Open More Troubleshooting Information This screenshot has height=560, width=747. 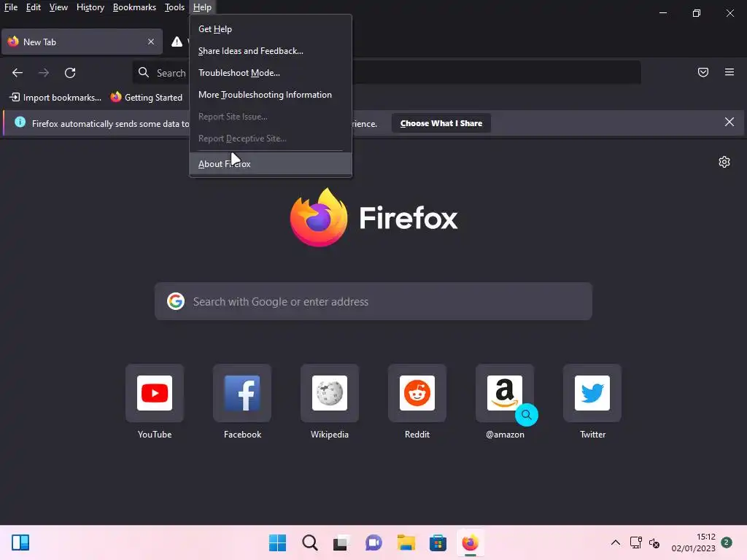click(x=271, y=95)
